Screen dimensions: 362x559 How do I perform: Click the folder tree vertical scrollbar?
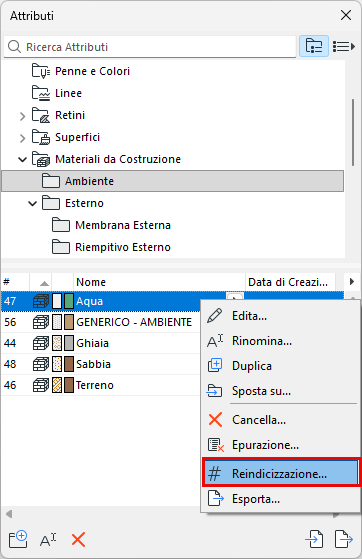(x=353, y=133)
